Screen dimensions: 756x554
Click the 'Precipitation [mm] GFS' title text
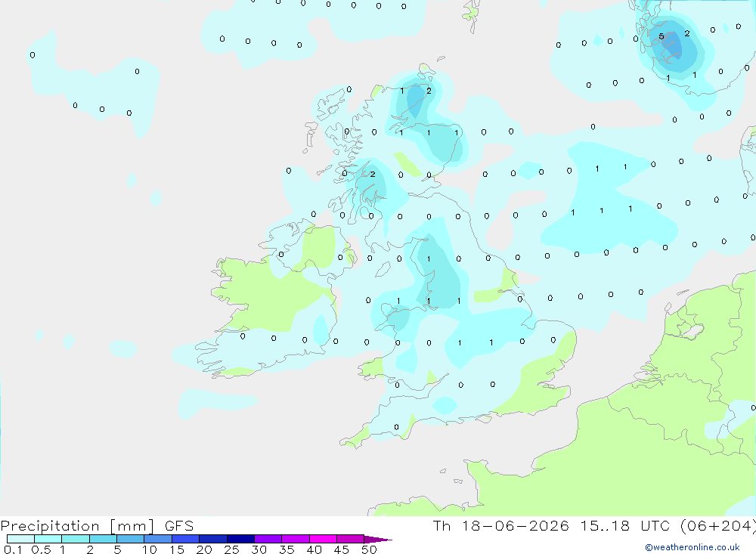(97, 525)
